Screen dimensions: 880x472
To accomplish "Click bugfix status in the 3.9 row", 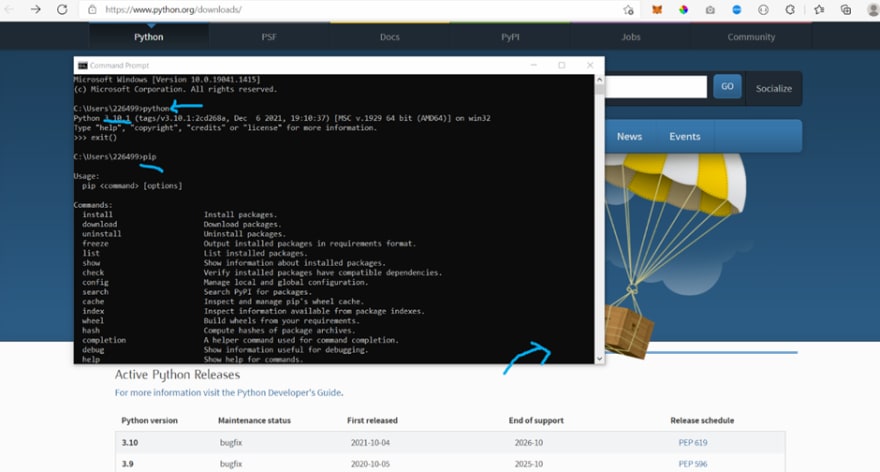I will [231, 464].
